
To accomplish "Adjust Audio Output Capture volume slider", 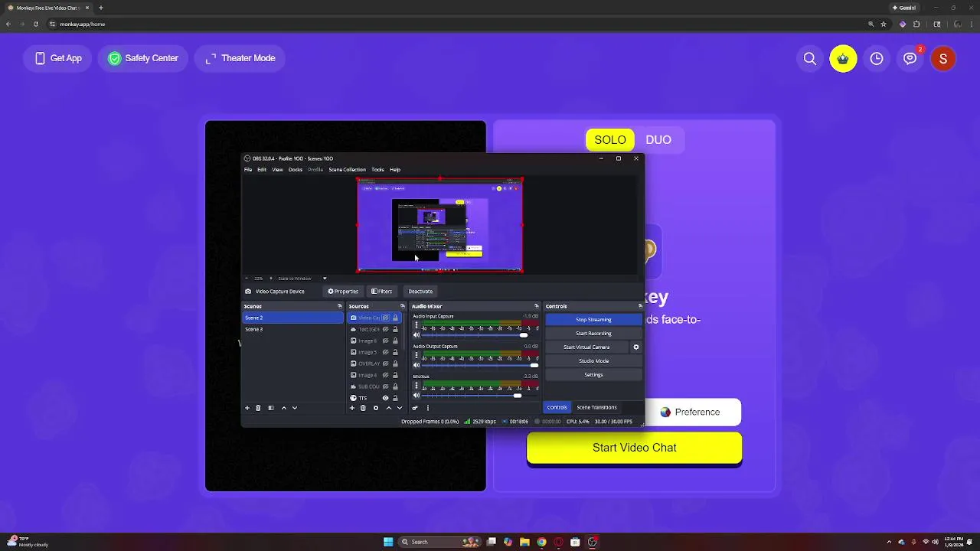I will point(480,365).
